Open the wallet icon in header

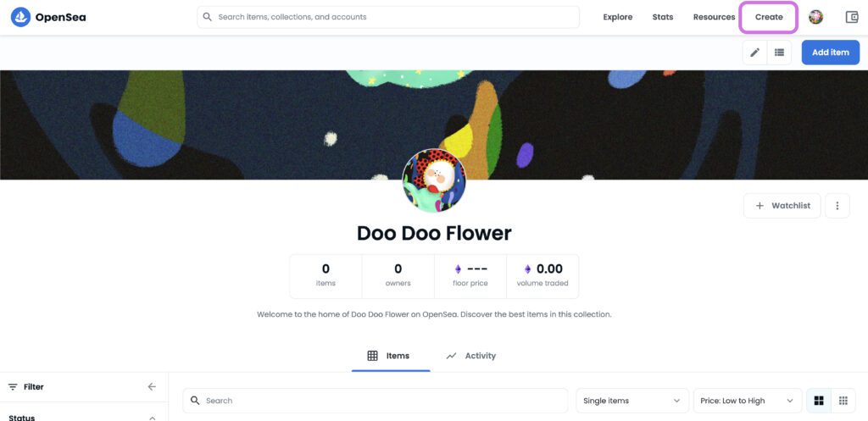coord(852,17)
